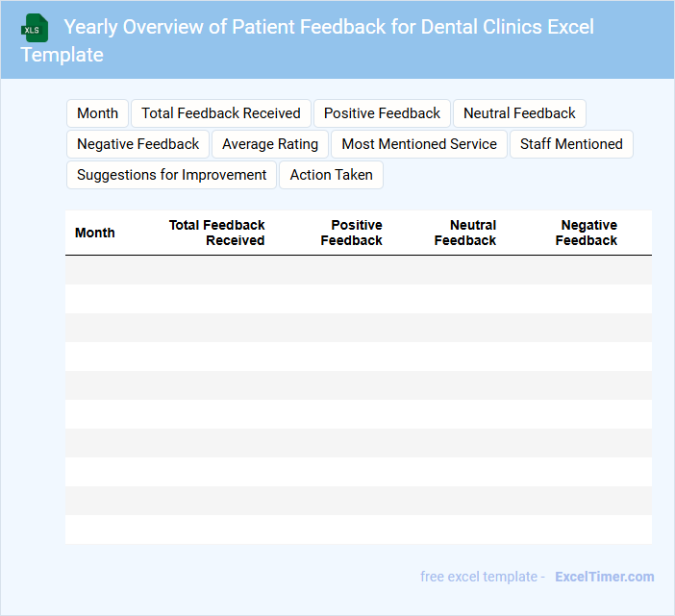Click the last empty table row
675x616 pixels.
(x=358, y=530)
